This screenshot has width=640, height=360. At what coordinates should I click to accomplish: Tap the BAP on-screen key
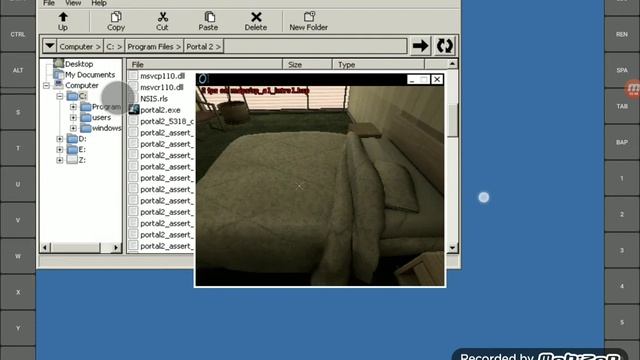point(622,142)
